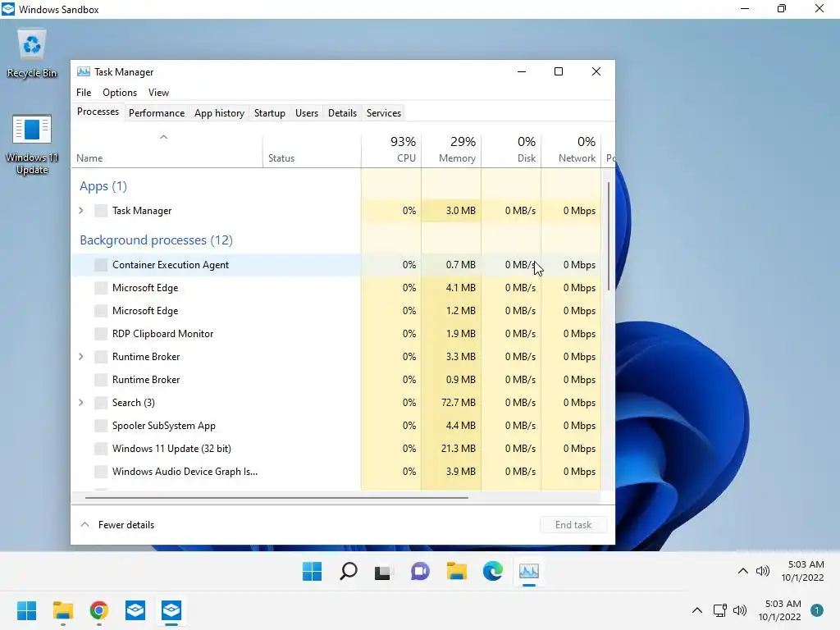The width and height of the screenshot is (840, 630).
Task: Click icon beside Spooler SubSystem App
Action: (x=101, y=426)
